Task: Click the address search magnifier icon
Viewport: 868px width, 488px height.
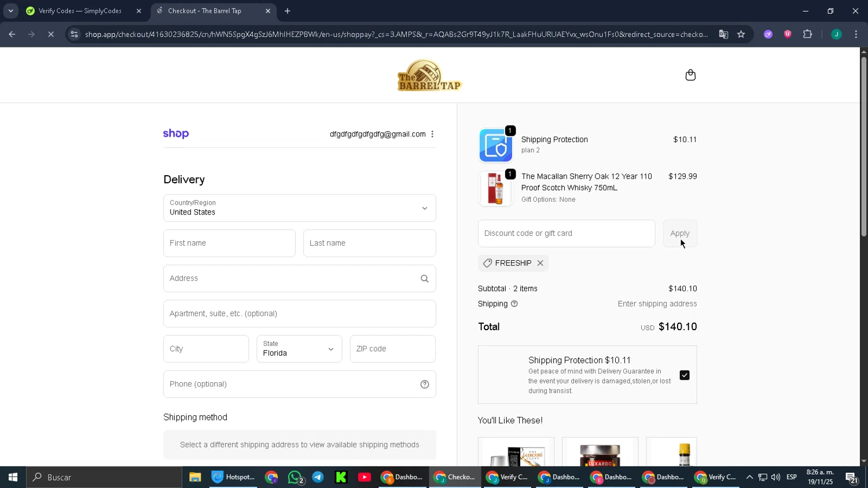Action: (x=425, y=279)
